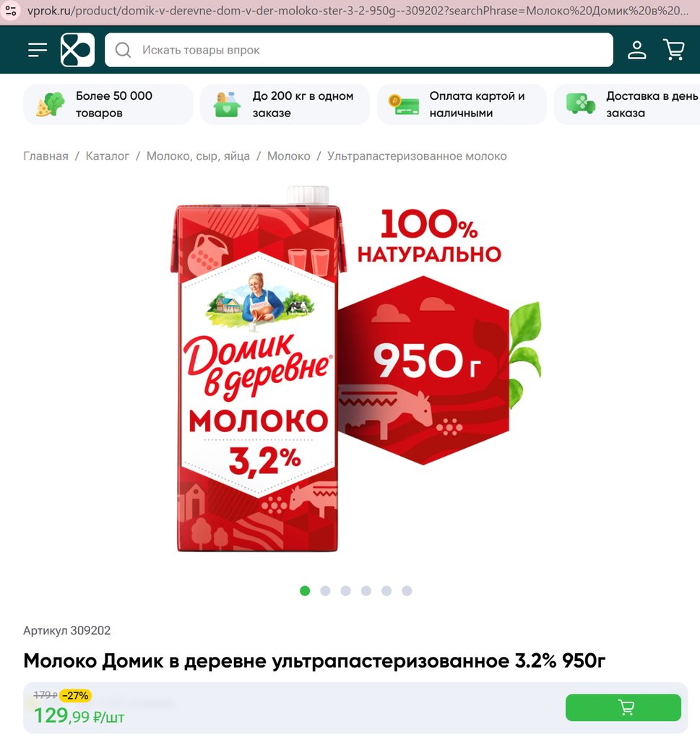Open the user profile icon
The height and width of the screenshot is (740, 700).
click(637, 50)
